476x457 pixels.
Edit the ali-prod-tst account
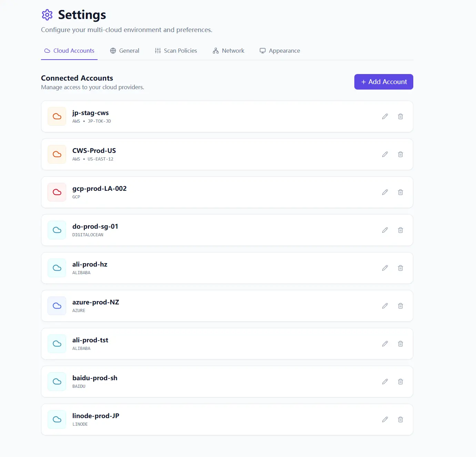(385, 344)
